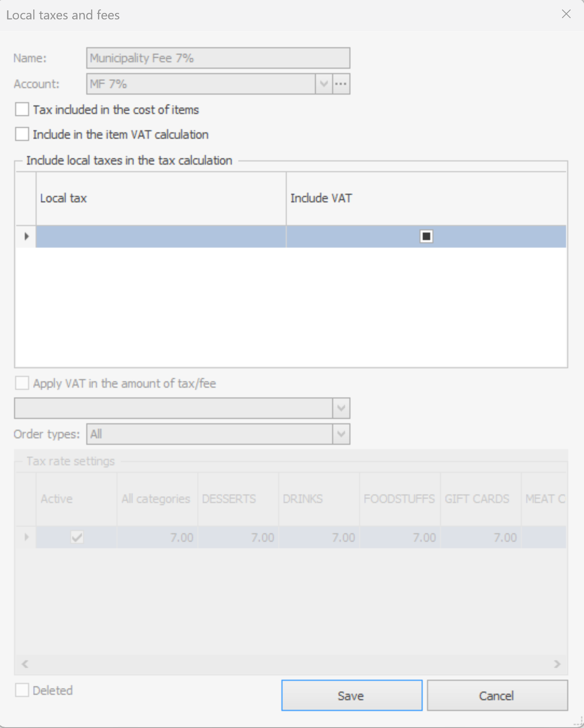This screenshot has height=728, width=584.
Task: Click left arrow of horizontal scrollbar
Action: pyautogui.click(x=25, y=664)
